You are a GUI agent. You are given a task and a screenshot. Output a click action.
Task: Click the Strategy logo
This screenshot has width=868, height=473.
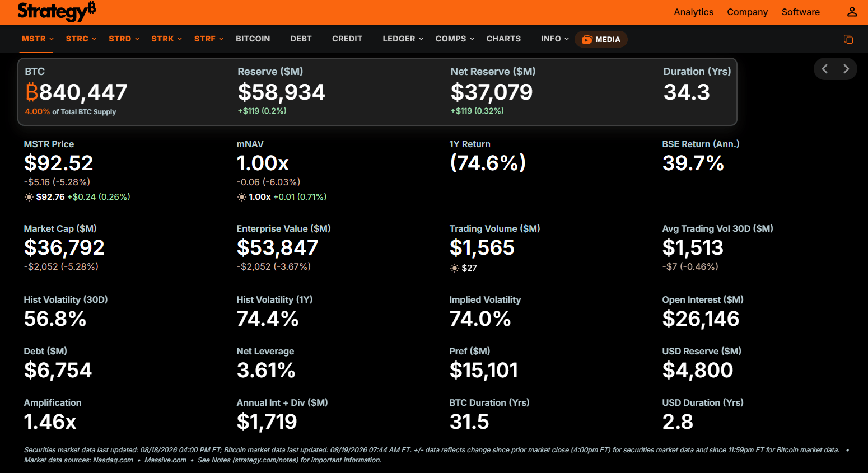(57, 11)
